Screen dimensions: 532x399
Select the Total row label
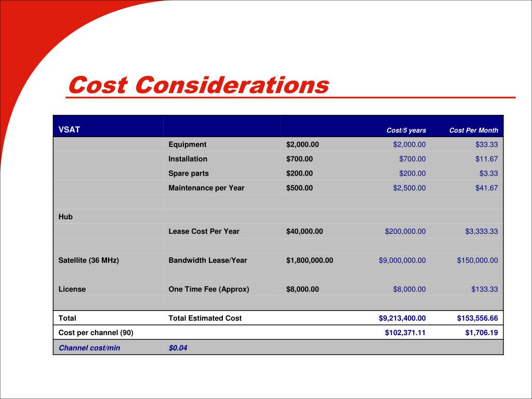(x=67, y=318)
